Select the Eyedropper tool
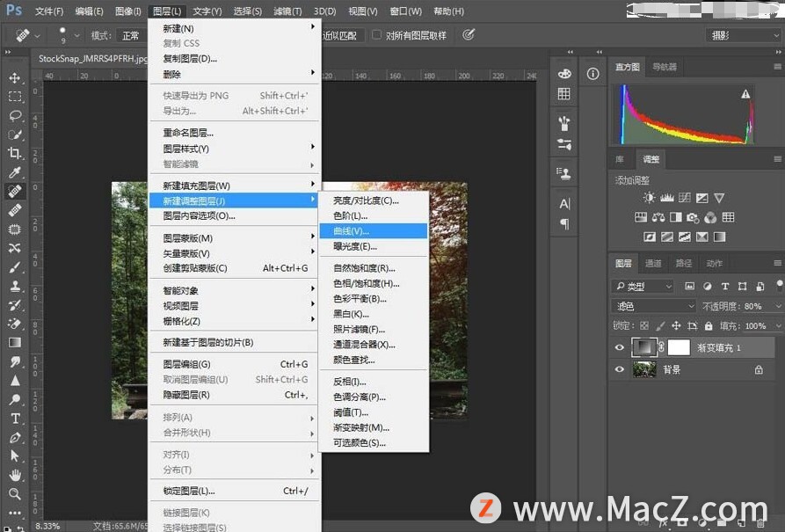 (15, 172)
